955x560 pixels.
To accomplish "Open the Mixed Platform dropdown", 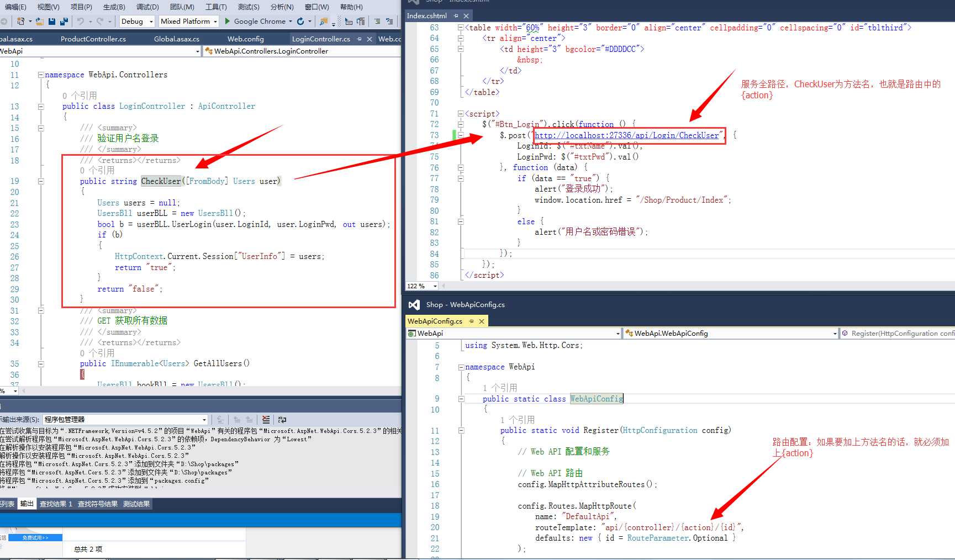I will coord(215,22).
